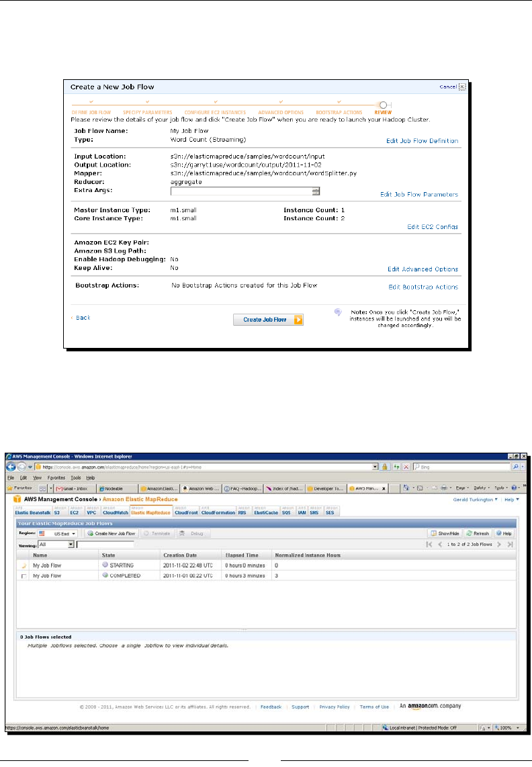Switch to the S3 service tab
The height and width of the screenshot is (767, 532).
click(x=57, y=511)
